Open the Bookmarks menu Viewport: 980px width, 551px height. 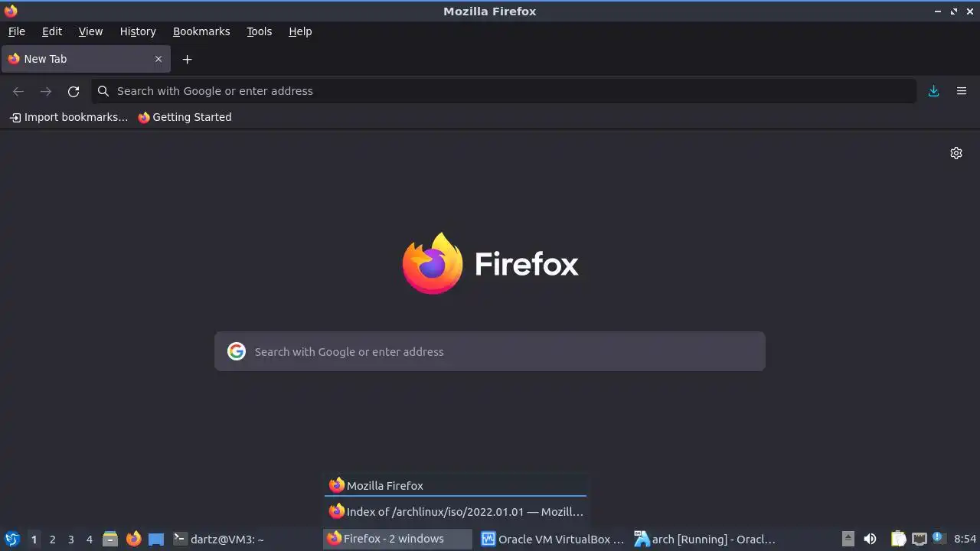201,31
